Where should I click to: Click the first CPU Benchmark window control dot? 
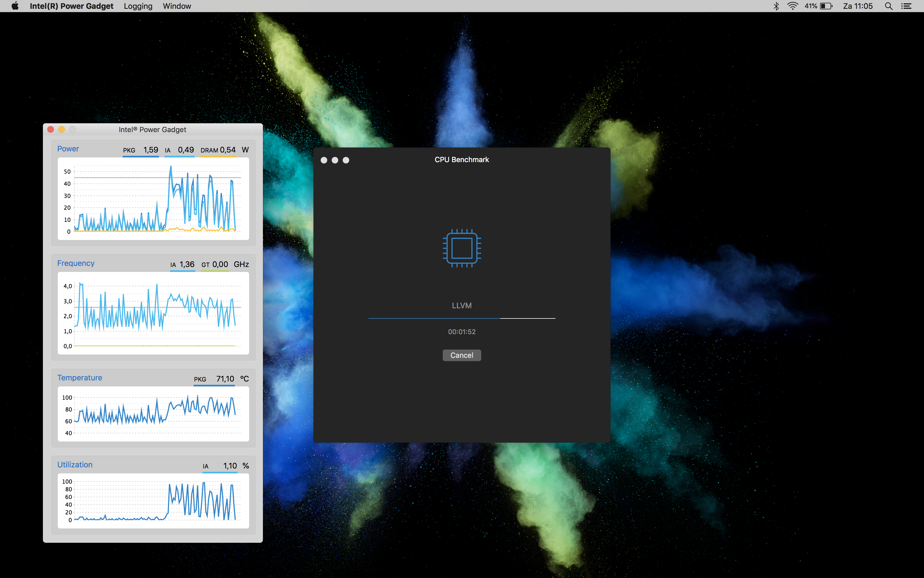(324, 160)
